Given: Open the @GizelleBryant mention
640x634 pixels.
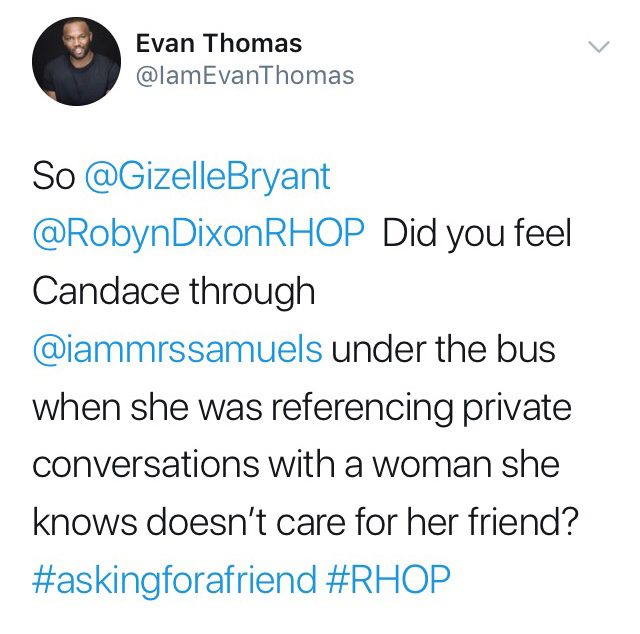Looking at the screenshot, I should (207, 178).
